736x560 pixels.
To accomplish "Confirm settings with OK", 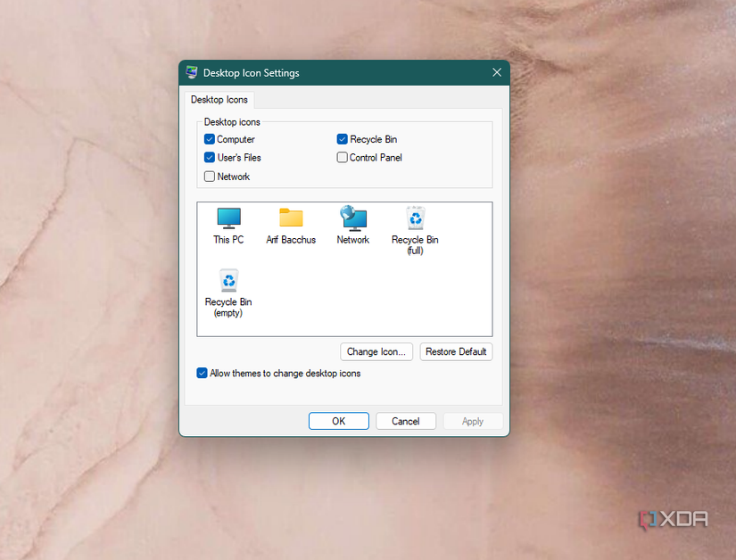I will tap(338, 420).
